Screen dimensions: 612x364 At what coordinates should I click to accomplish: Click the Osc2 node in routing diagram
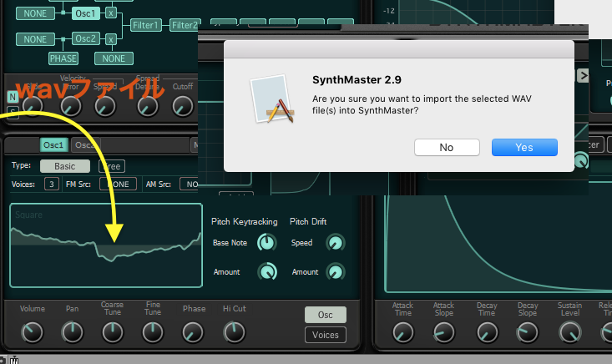coord(85,38)
